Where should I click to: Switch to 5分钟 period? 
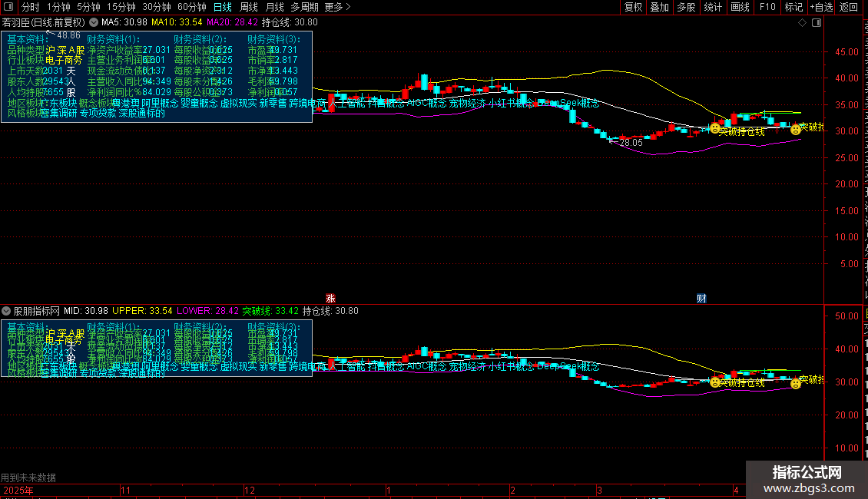coord(88,7)
